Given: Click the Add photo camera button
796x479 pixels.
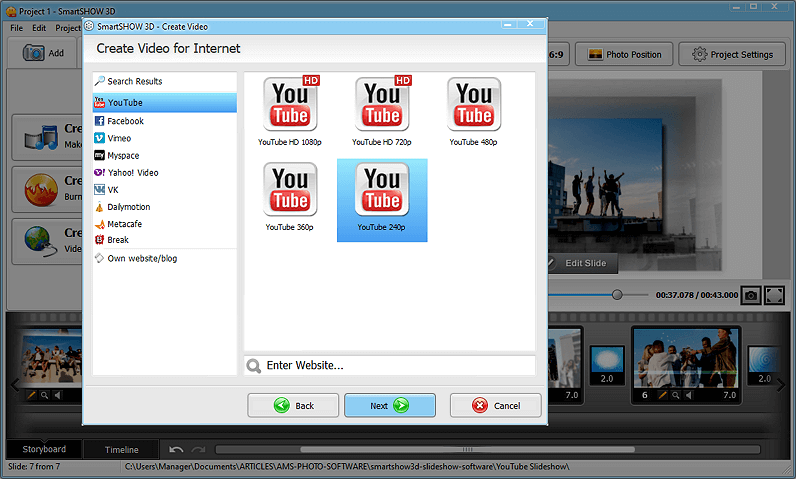Looking at the screenshot, I should pyautogui.click(x=43, y=53).
